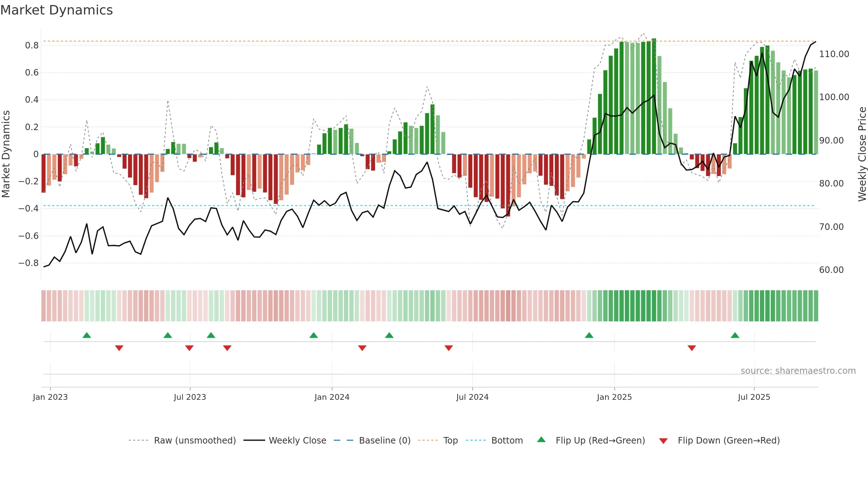Click the Jul 2024 x-axis label
The height and width of the screenshot is (488, 868).
pos(472,397)
